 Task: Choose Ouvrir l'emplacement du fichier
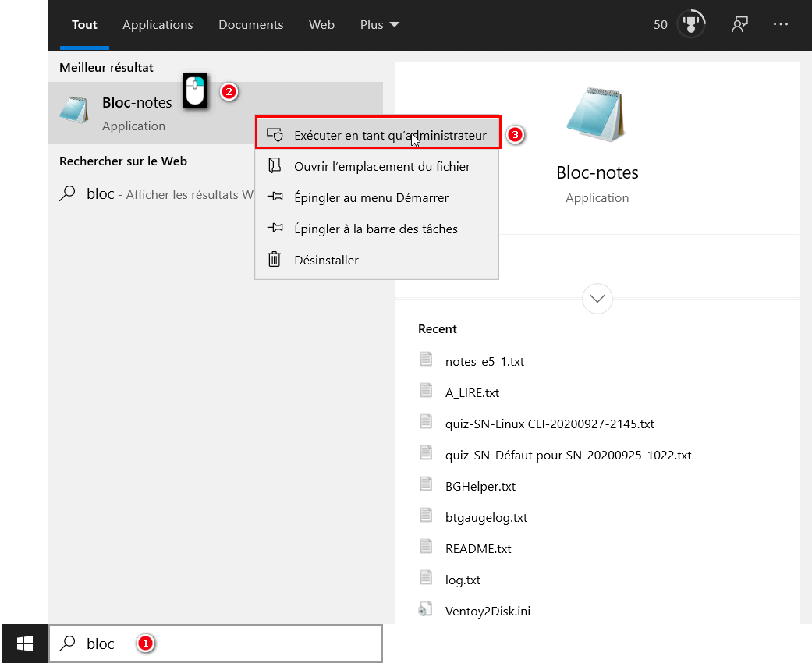(x=377, y=166)
